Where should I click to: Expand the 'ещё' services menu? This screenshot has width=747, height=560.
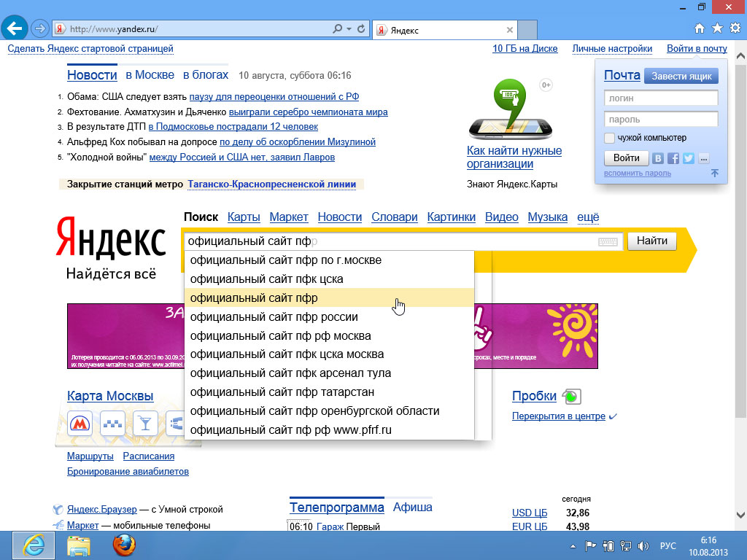(x=589, y=217)
